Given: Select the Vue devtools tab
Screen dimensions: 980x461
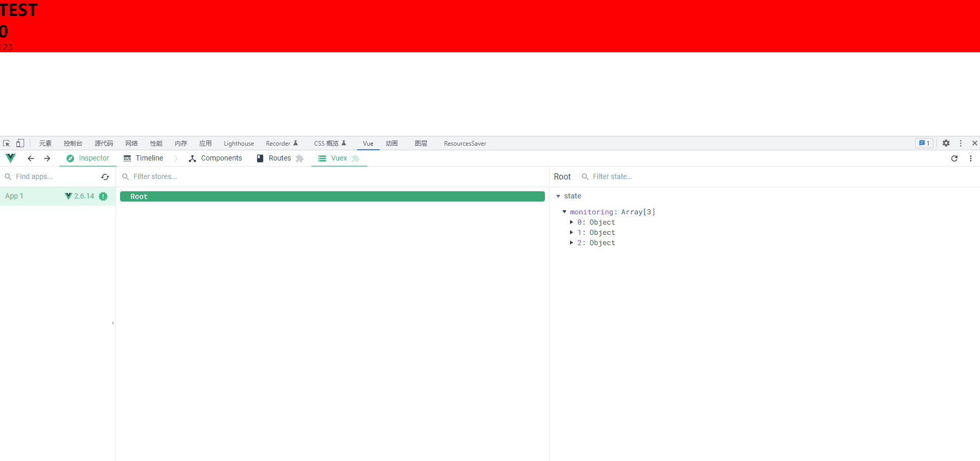Looking at the screenshot, I should click(368, 144).
